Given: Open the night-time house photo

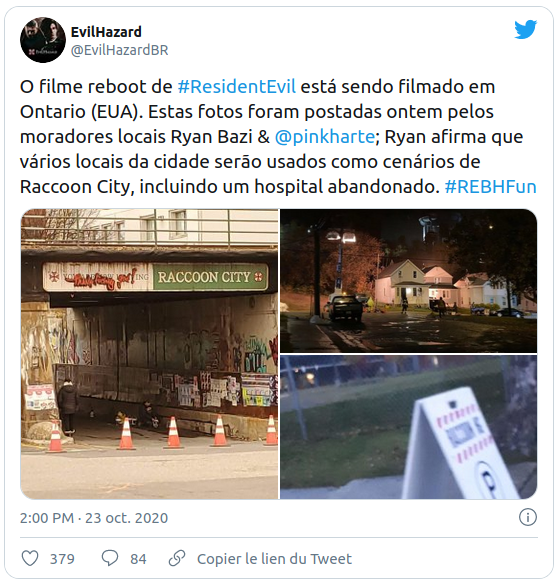Looking at the screenshot, I should coord(409,281).
